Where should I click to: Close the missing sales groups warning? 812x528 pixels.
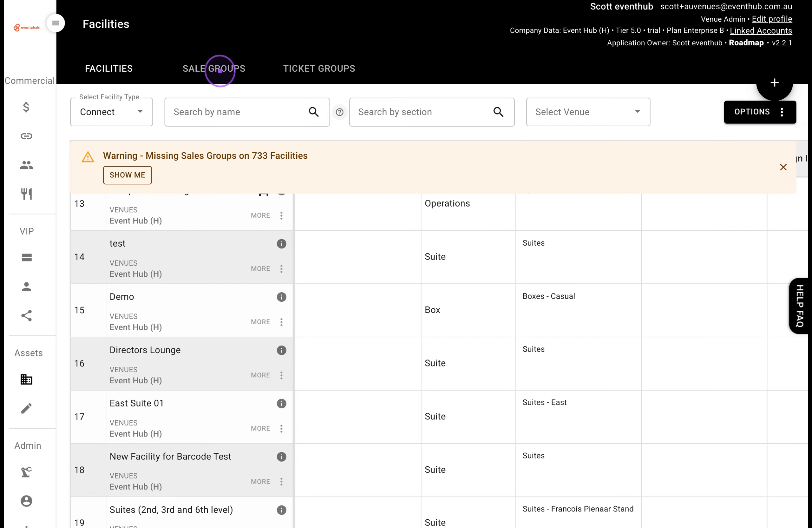tap(783, 167)
